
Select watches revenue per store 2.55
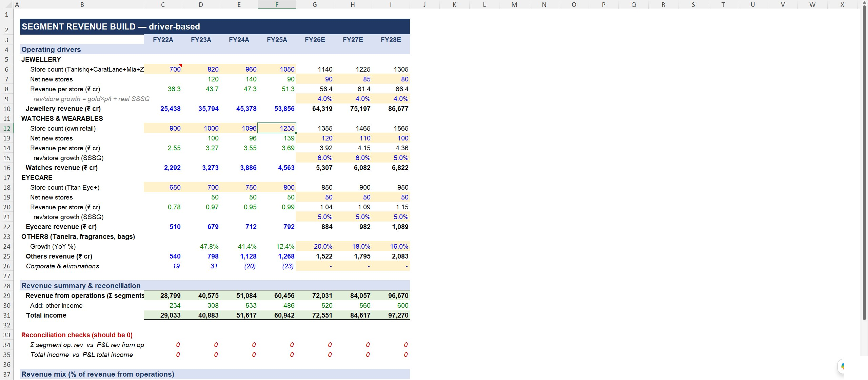pos(163,148)
